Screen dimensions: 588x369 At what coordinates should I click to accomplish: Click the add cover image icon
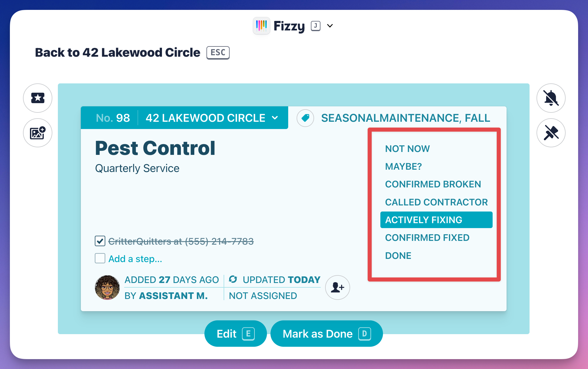click(x=38, y=132)
